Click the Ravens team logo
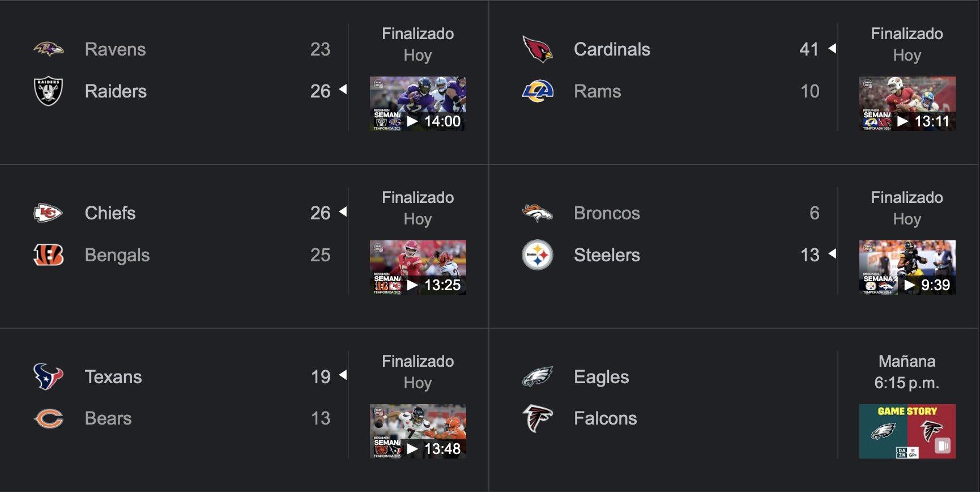The width and height of the screenshot is (980, 492). point(48,49)
